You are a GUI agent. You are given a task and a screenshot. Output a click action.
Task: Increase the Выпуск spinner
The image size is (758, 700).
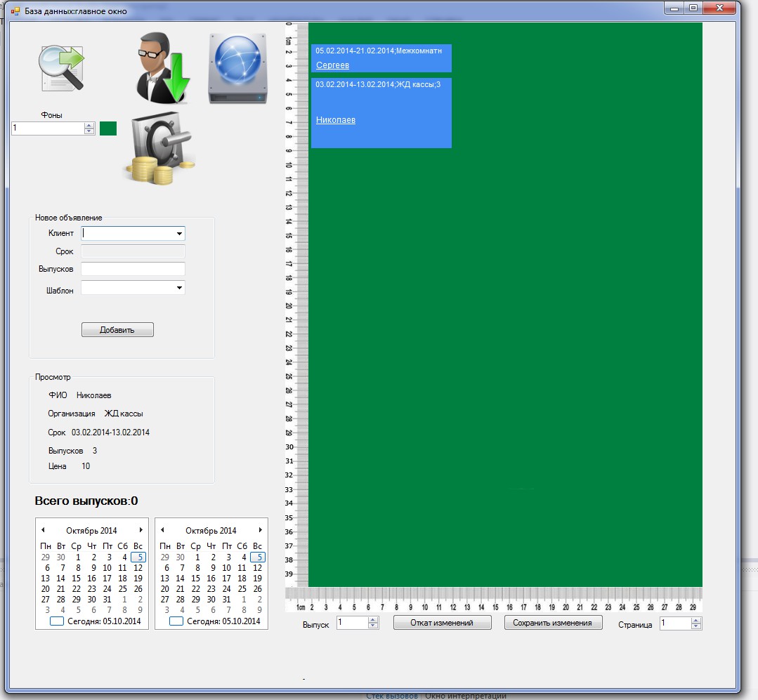(373, 620)
